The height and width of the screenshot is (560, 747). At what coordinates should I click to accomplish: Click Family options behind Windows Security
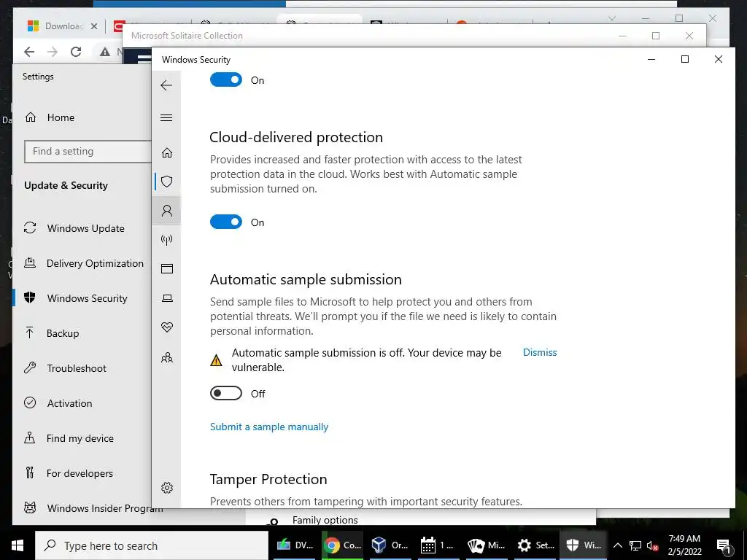pos(325,520)
